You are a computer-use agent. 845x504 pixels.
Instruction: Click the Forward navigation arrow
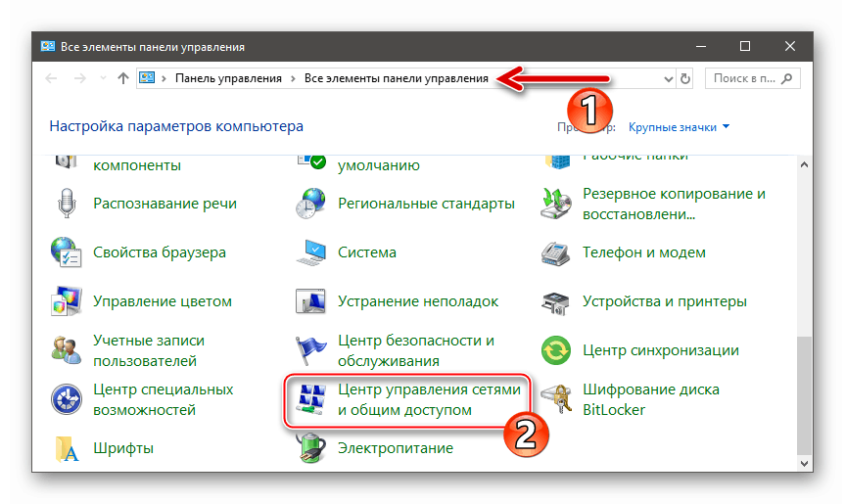point(79,78)
